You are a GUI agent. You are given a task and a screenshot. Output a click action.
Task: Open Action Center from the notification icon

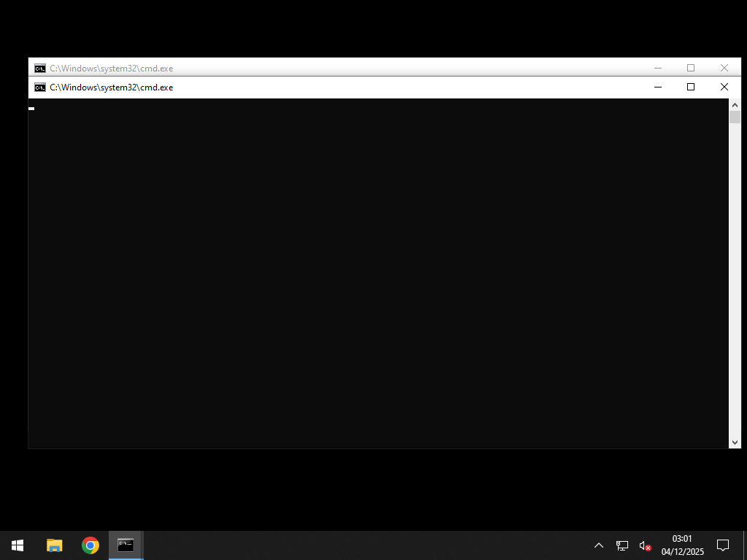721,545
